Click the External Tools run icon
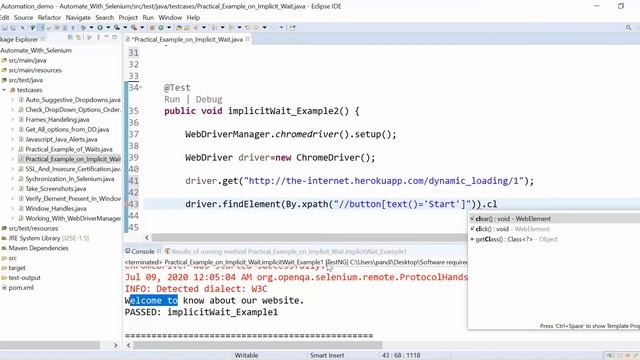The image size is (640, 360). (x=134, y=28)
